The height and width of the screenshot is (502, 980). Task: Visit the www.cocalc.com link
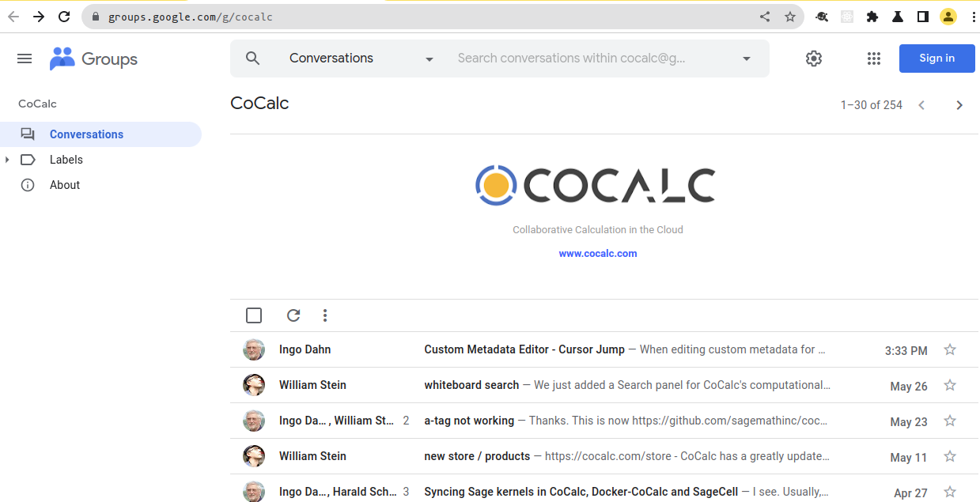(x=597, y=254)
